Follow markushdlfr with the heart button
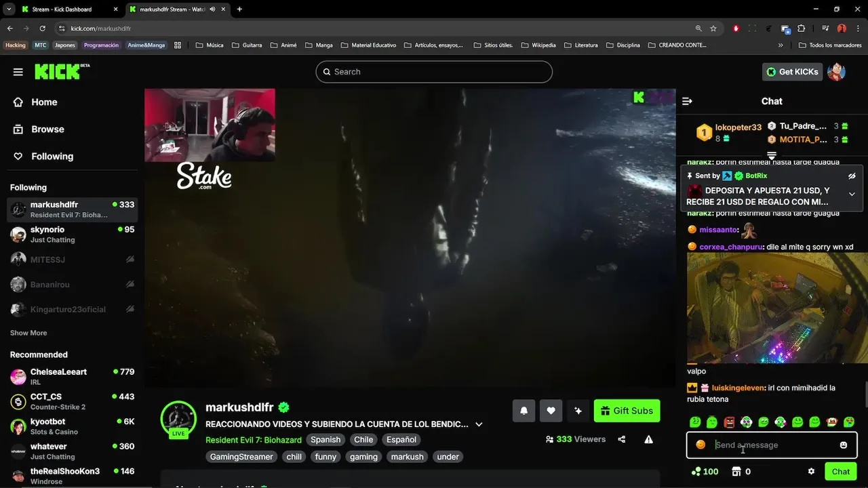This screenshot has width=868, height=488. (x=551, y=411)
